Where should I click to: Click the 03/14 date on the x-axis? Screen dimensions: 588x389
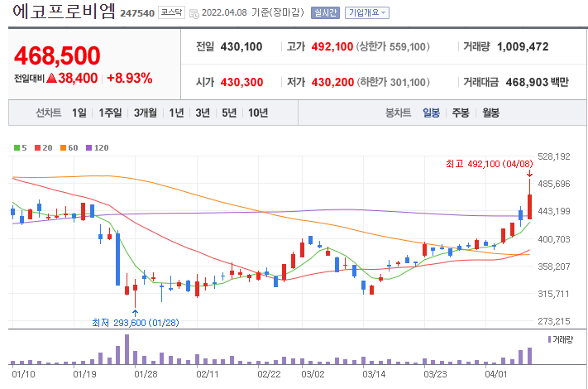click(x=374, y=374)
